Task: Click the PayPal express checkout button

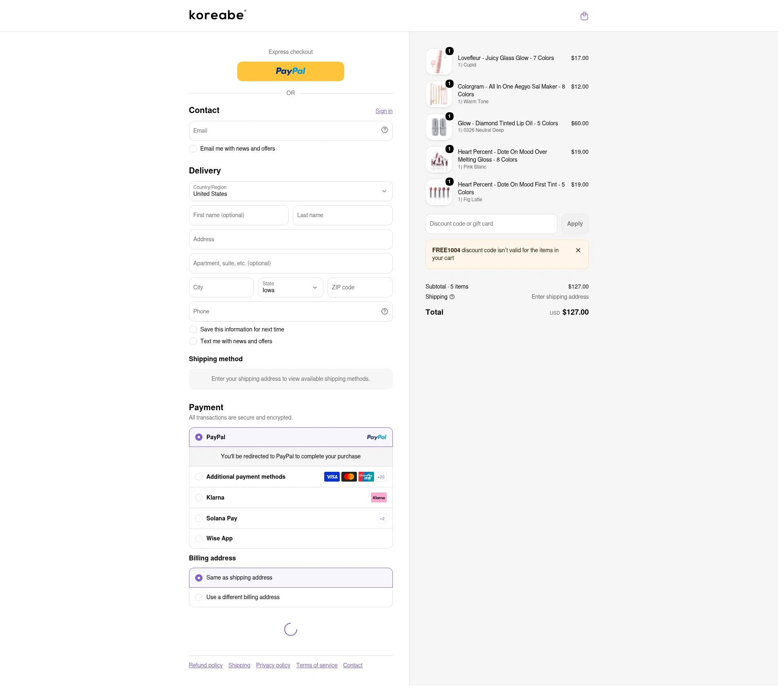Action: (x=290, y=71)
